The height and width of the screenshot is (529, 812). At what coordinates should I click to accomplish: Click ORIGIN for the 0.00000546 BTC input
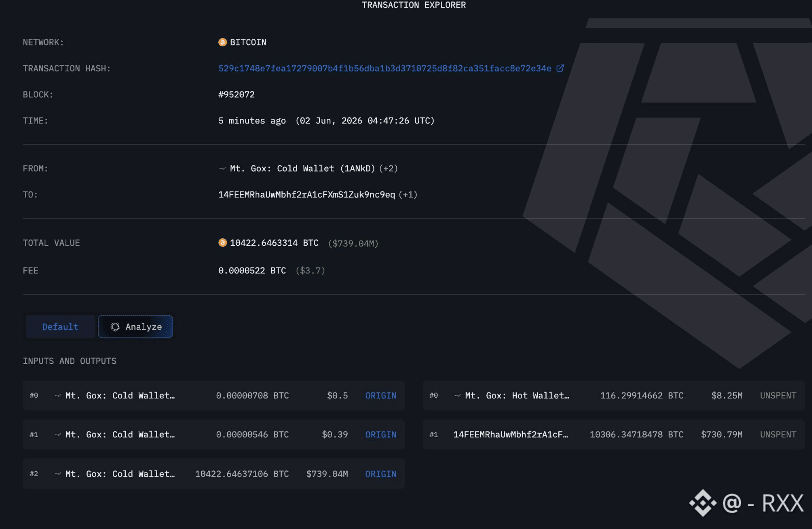coord(381,435)
